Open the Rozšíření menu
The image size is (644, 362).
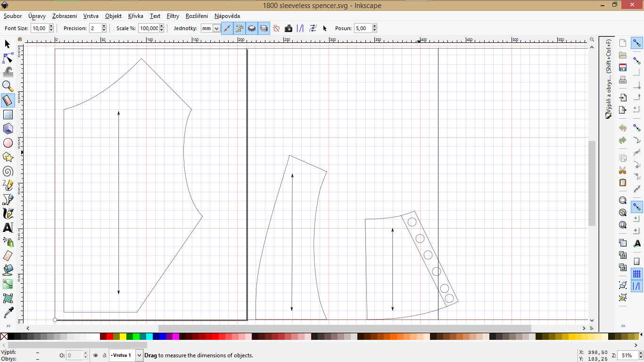pos(198,16)
